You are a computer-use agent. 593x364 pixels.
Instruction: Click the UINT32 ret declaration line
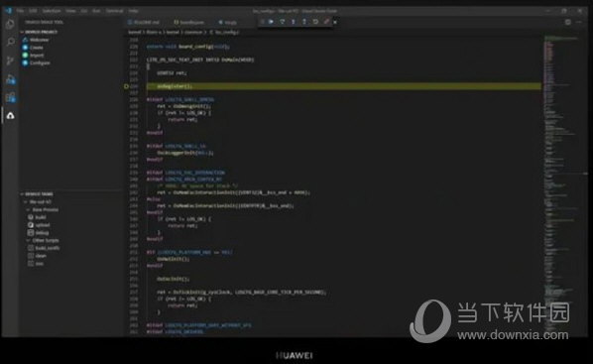click(x=172, y=73)
